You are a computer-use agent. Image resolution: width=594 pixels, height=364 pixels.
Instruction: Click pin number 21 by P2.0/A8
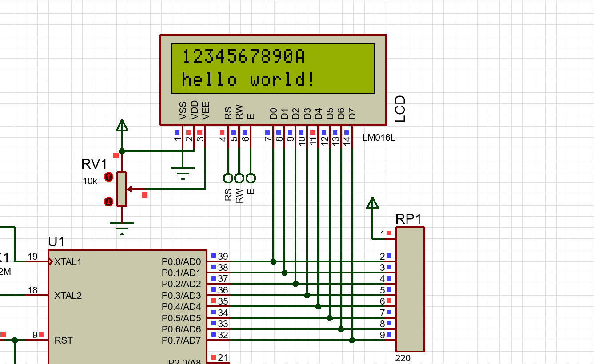coord(223,358)
